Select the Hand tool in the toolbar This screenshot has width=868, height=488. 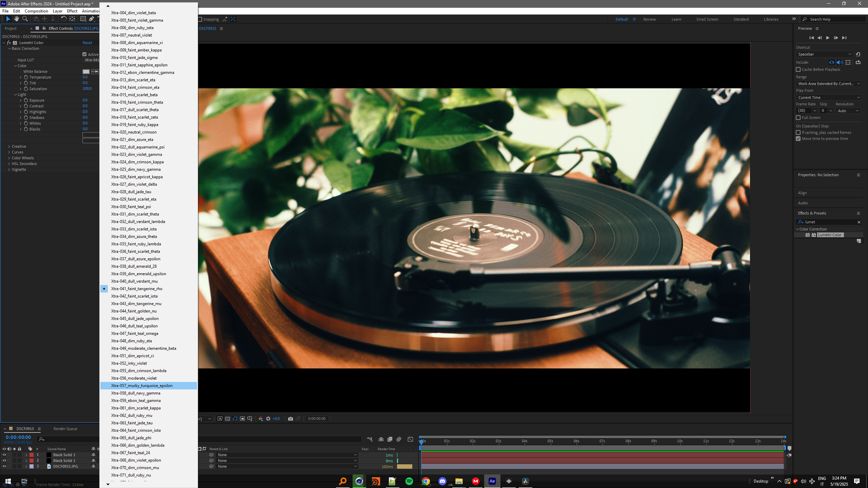[16, 19]
